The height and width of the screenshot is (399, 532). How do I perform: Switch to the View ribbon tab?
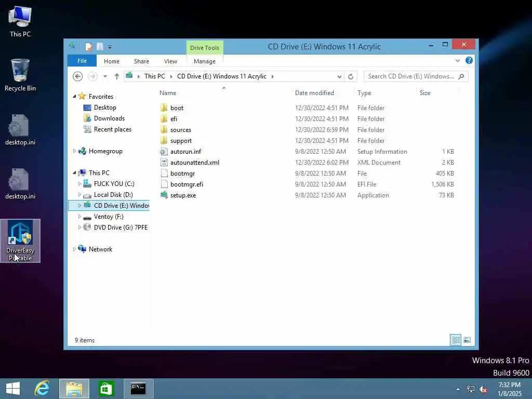(x=170, y=61)
